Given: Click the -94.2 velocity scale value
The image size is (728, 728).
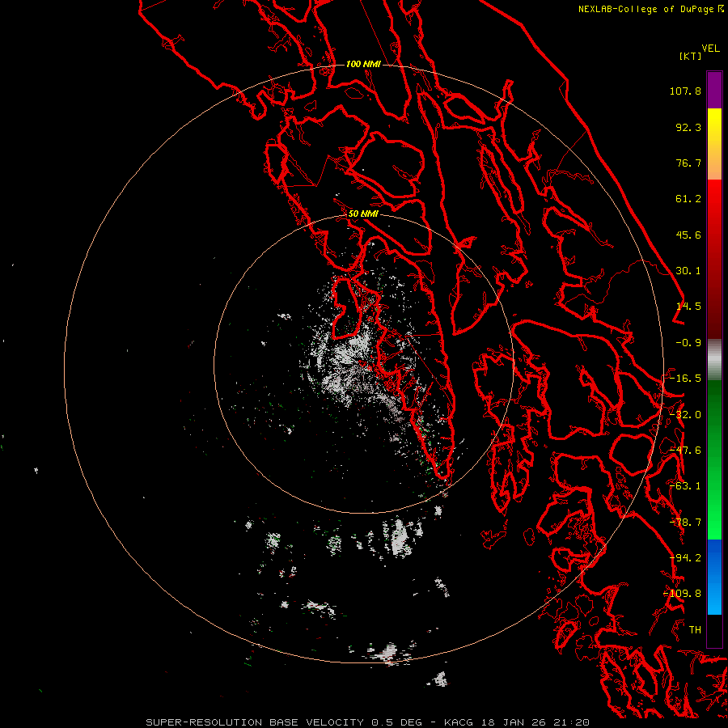Looking at the screenshot, I should [685, 558].
